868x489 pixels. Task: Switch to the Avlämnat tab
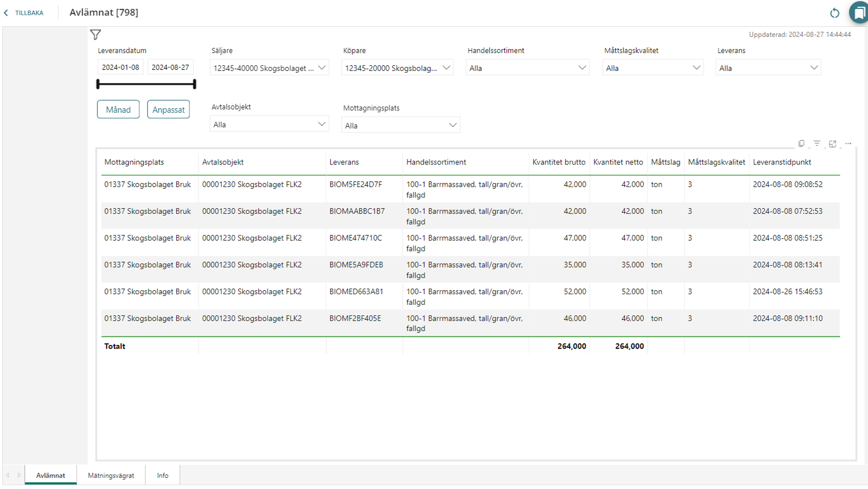[50, 475]
